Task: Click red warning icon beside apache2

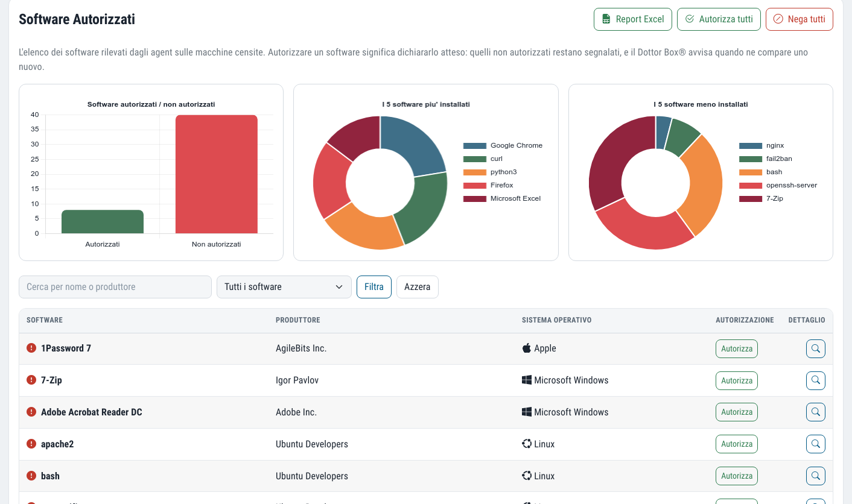Action: tap(31, 444)
